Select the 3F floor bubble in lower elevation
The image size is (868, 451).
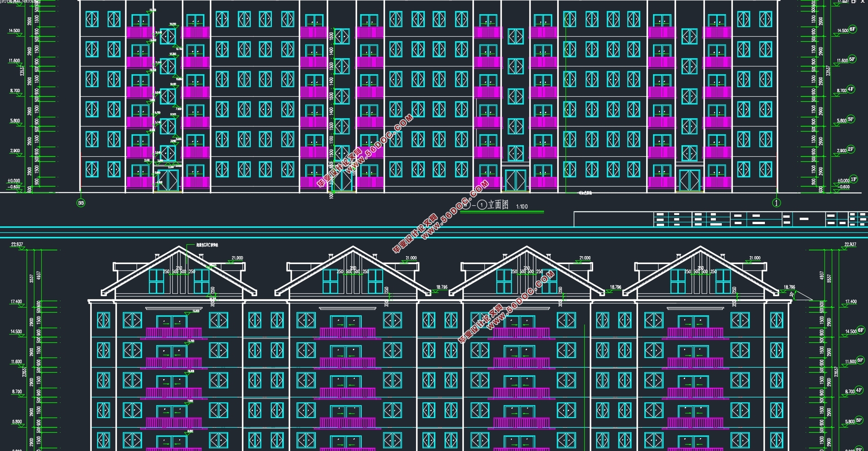pyautogui.click(x=859, y=420)
